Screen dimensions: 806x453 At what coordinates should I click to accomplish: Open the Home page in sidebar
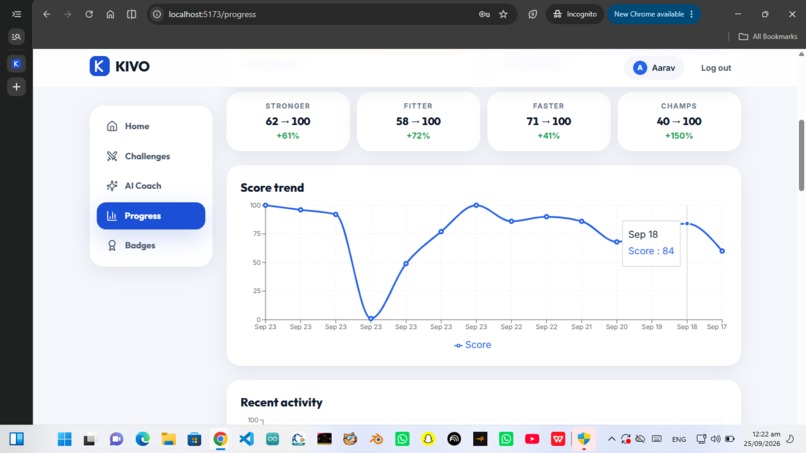click(x=151, y=126)
